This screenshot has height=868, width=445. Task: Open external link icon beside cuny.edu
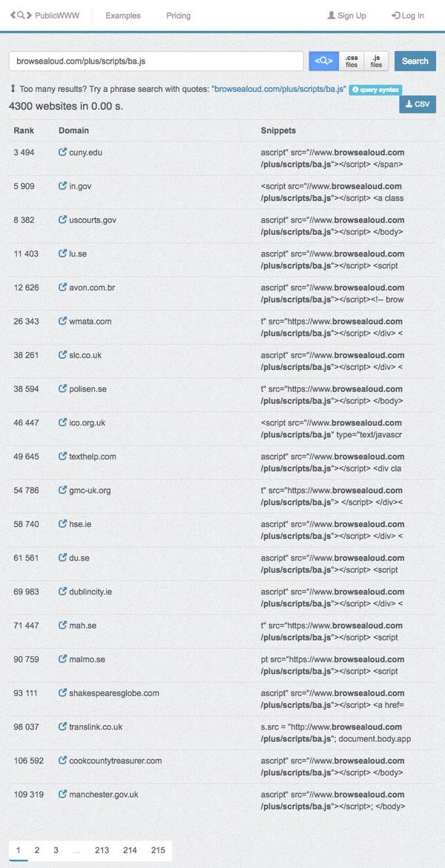point(62,152)
